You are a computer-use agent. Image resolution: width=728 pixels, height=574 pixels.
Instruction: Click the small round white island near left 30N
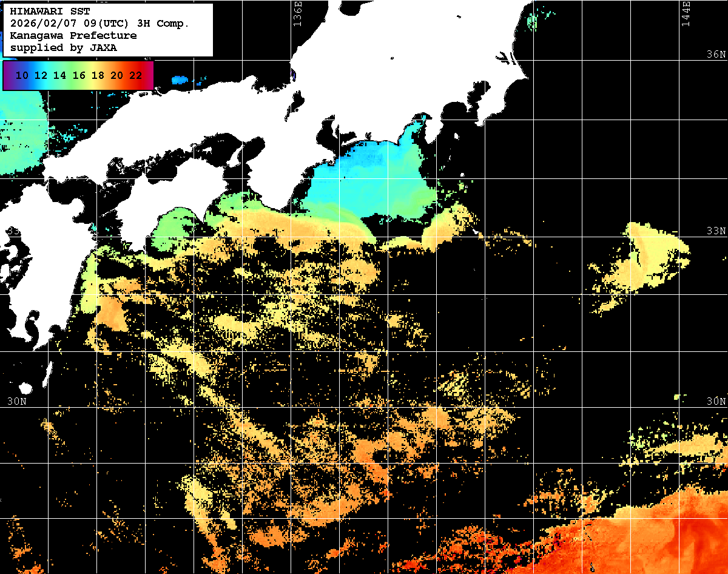pyautogui.click(x=25, y=388)
